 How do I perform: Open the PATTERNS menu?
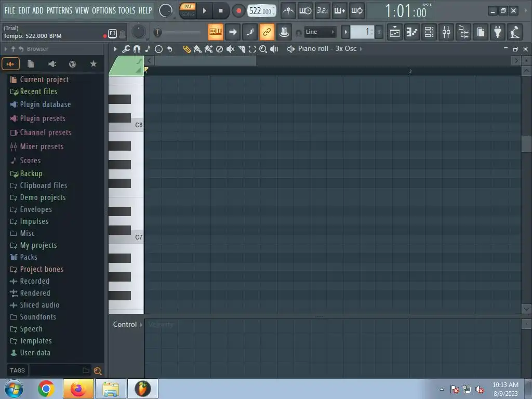59,10
